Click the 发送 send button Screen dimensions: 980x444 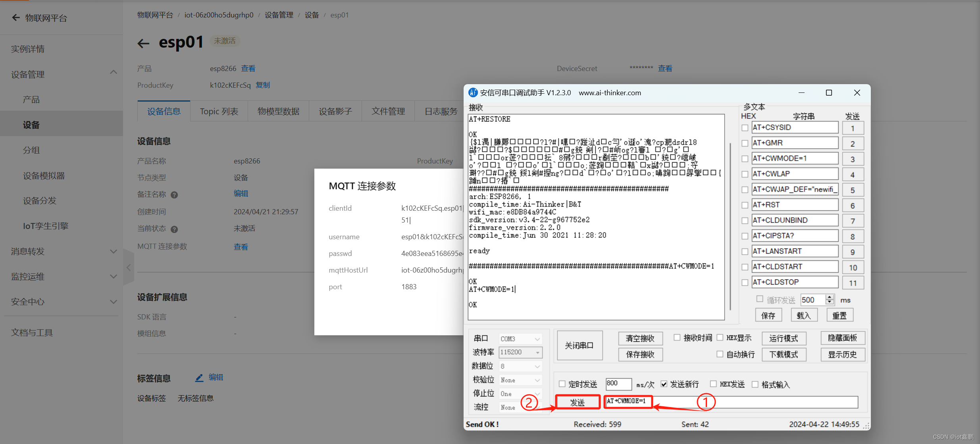[x=578, y=402]
